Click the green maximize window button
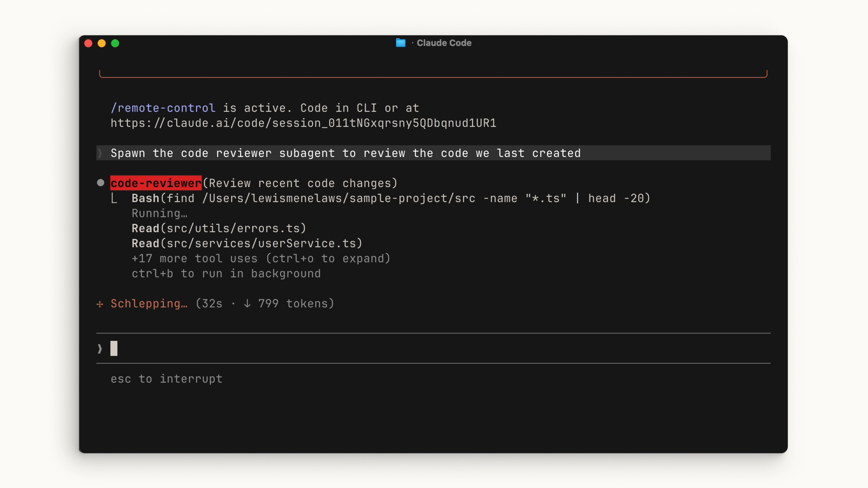Viewport: 868px width, 488px height. (115, 43)
